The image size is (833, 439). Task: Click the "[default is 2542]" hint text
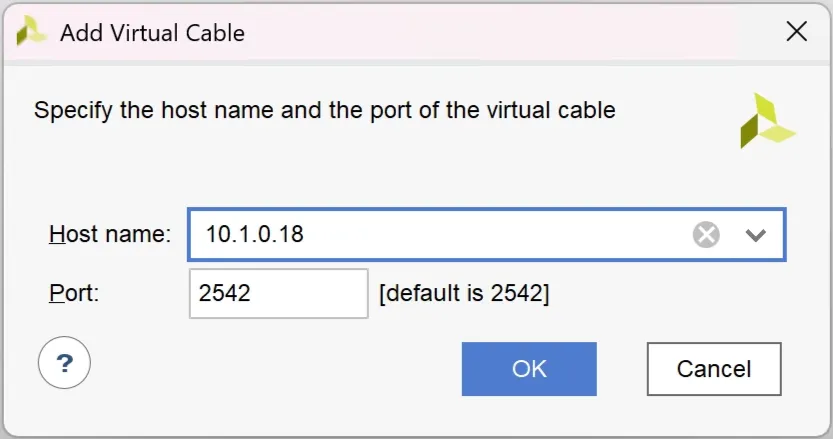[464, 293]
